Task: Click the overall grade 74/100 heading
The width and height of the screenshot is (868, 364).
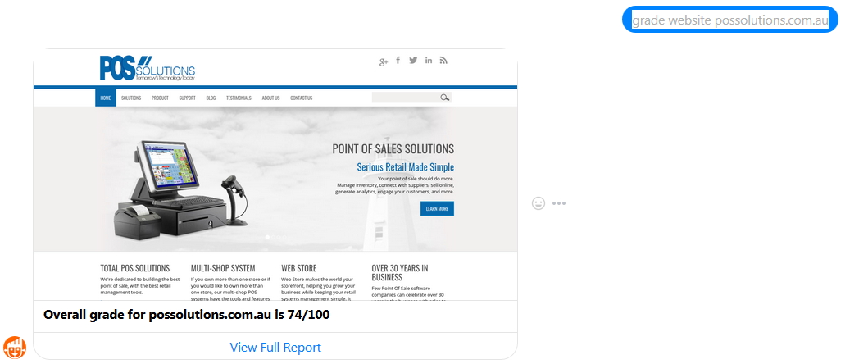Action: (x=187, y=315)
